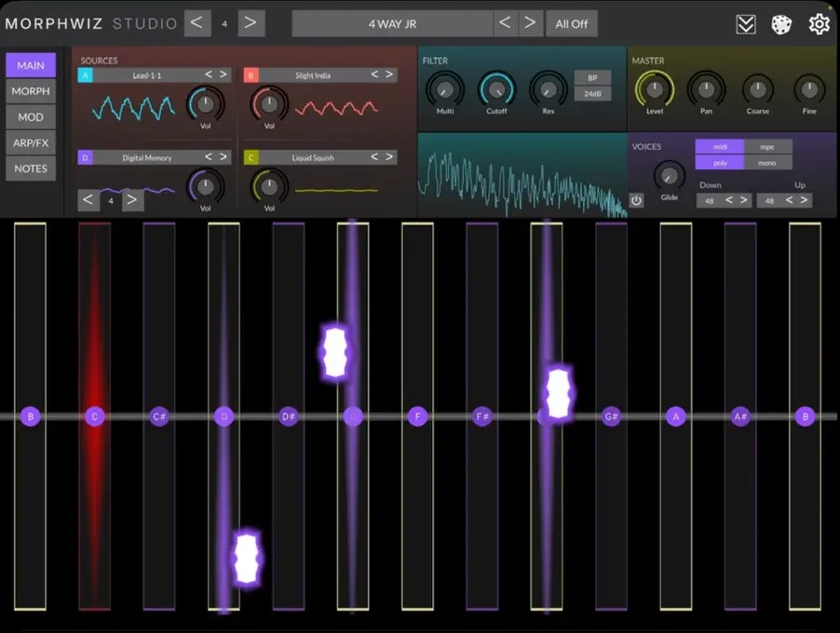
Task: Decrease the Up bend range value
Action: tap(789, 200)
